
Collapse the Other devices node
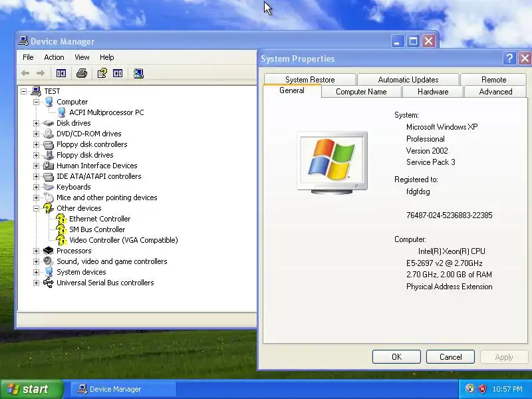pos(36,208)
